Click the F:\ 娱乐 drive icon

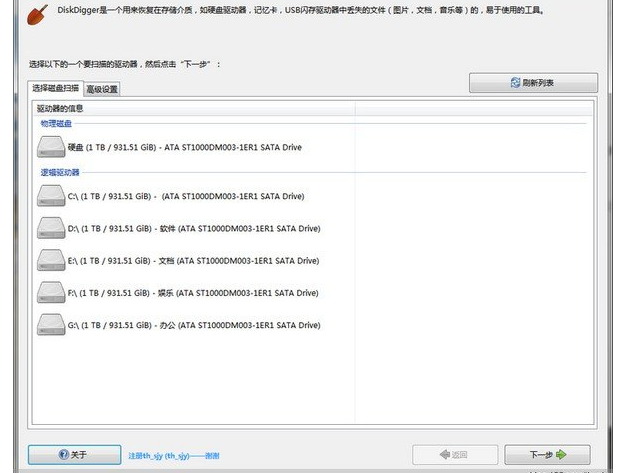51,292
